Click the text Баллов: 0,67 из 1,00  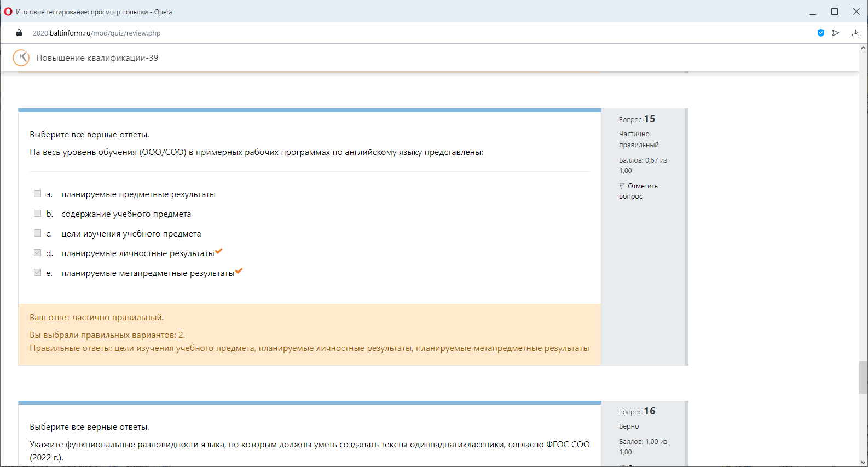click(643, 165)
